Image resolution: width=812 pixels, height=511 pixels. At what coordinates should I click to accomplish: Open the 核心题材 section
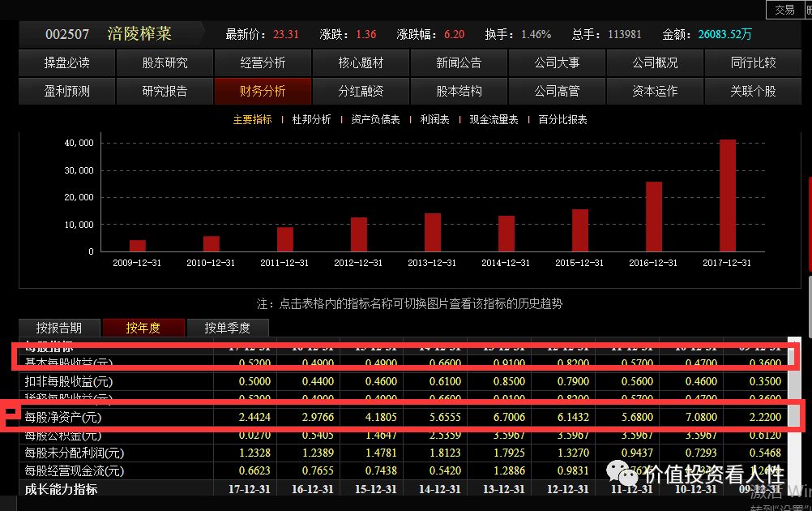click(361, 62)
